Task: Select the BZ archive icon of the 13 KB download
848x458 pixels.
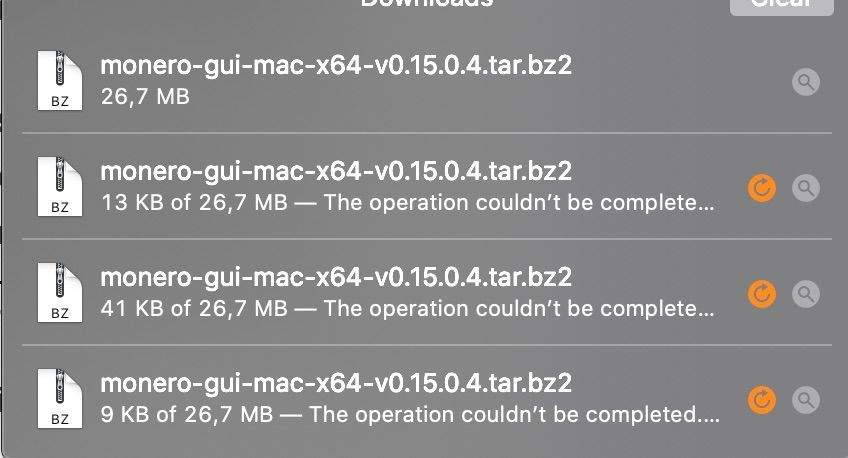Action: 59,187
